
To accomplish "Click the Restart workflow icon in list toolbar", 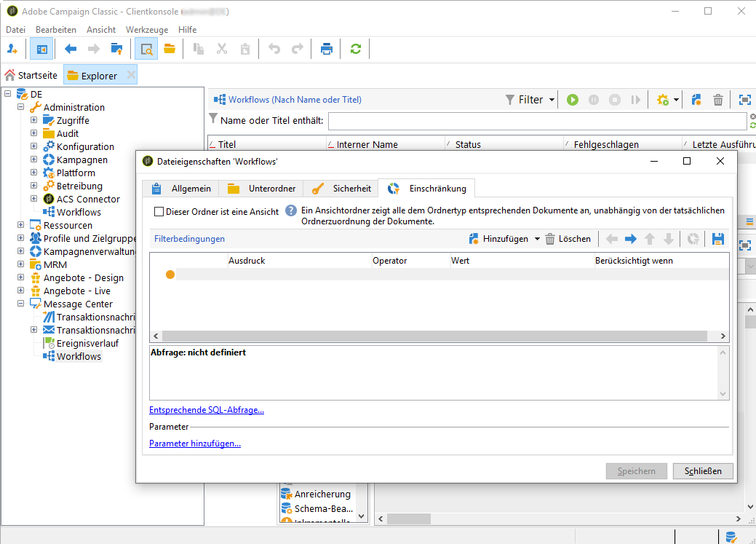I will click(636, 100).
